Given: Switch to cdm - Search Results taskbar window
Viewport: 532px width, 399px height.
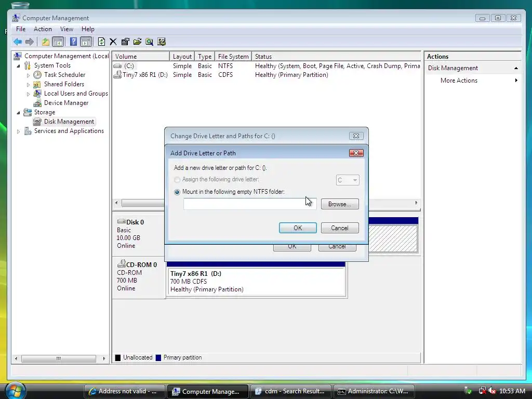Looking at the screenshot, I should click(x=291, y=391).
